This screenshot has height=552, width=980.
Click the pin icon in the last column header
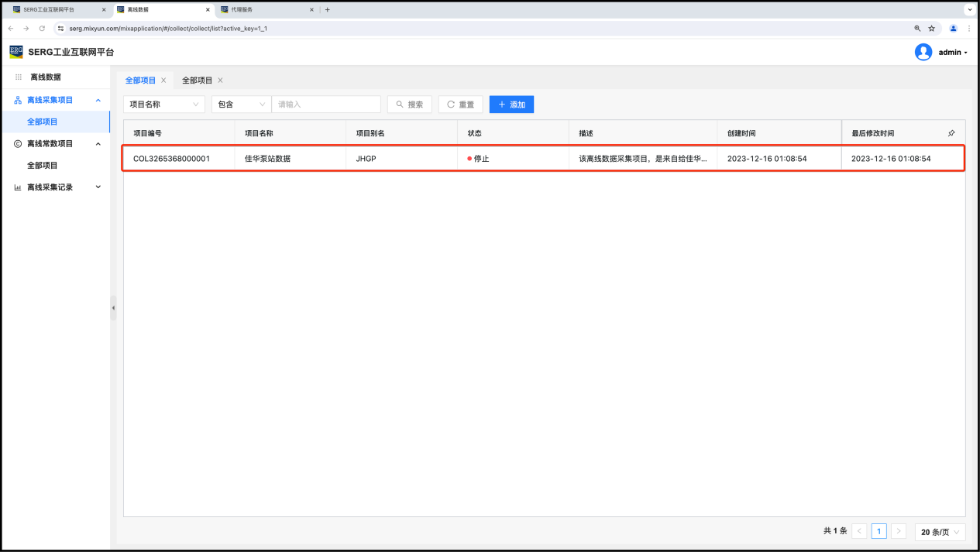click(x=951, y=133)
